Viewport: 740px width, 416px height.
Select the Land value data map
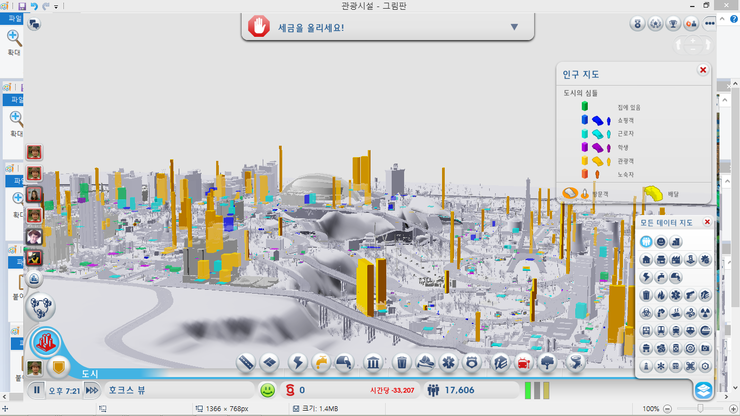[x=676, y=242]
